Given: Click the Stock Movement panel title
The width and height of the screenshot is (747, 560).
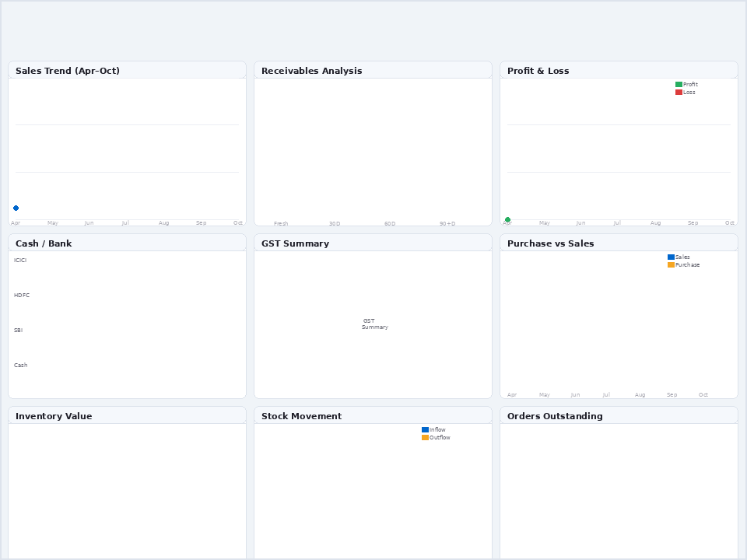Looking at the screenshot, I should tap(302, 416).
